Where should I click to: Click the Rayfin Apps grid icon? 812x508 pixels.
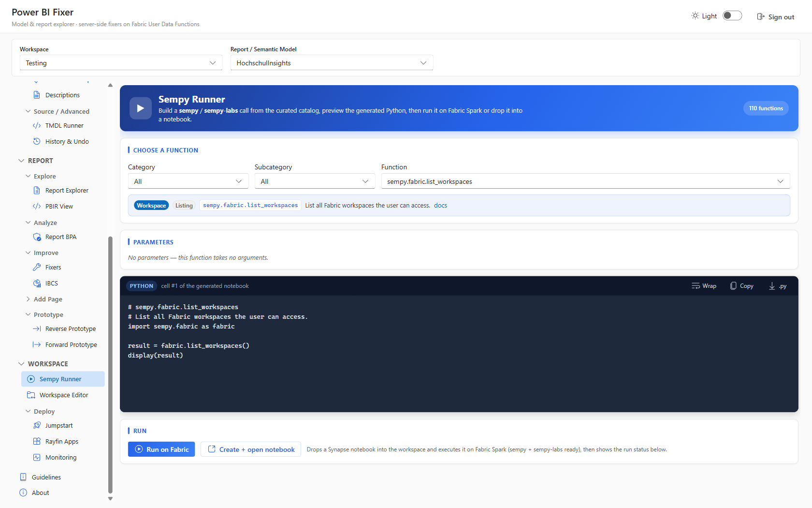37,441
